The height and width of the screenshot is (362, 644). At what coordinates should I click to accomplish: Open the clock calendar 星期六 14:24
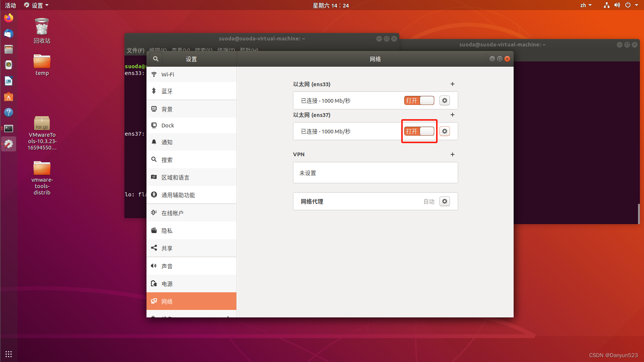(331, 5)
